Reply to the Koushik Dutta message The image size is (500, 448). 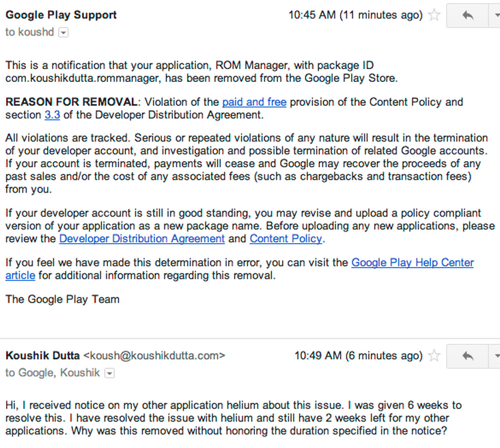coord(467,356)
